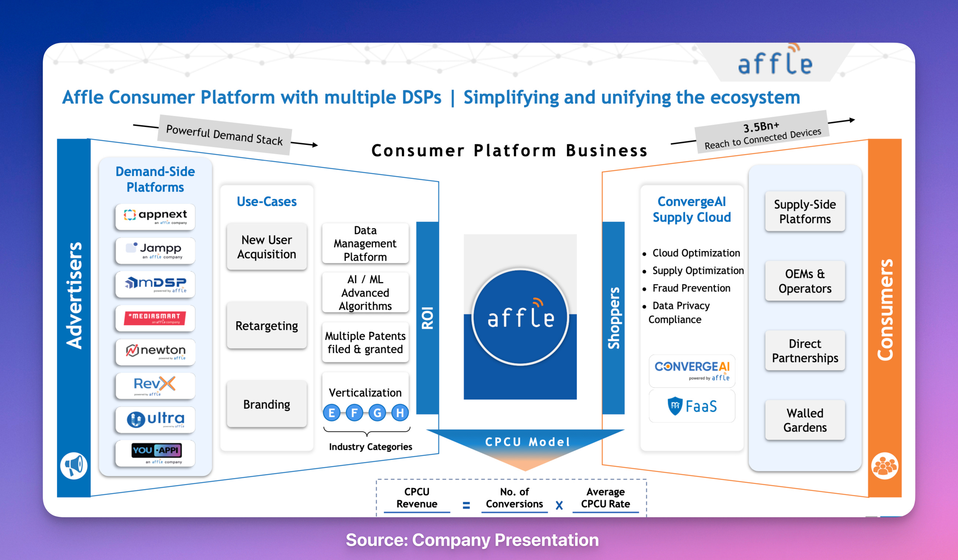Click the appnext logo tile
This screenshot has width=958, height=560.
click(x=155, y=217)
